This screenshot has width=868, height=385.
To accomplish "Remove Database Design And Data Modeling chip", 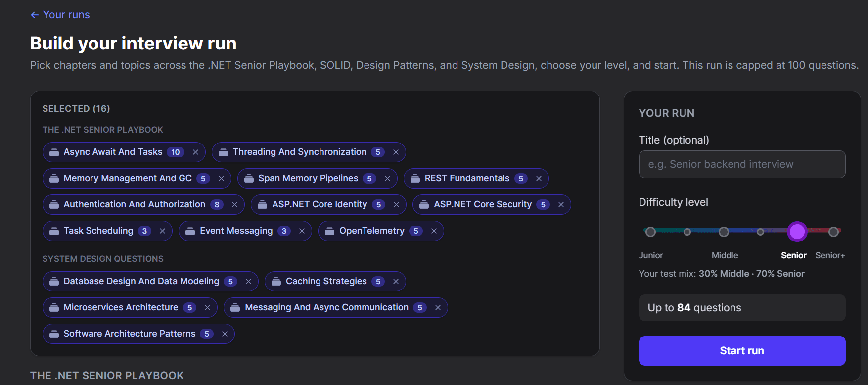I will 249,282.
